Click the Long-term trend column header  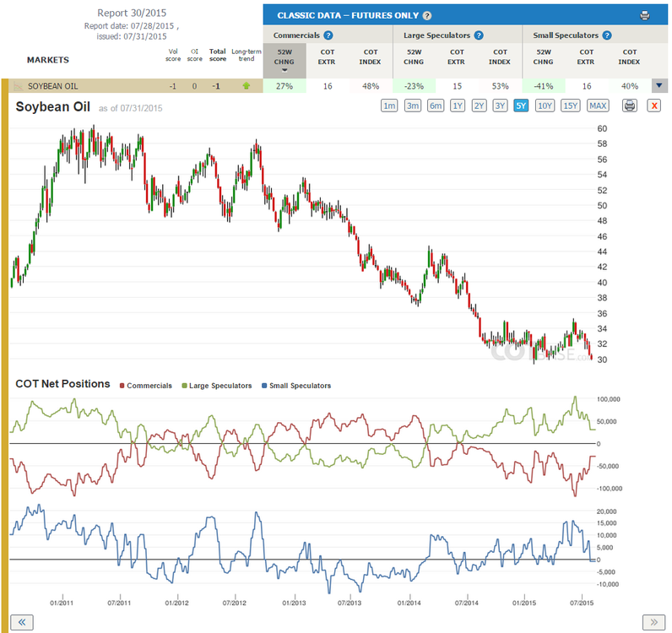coord(247,55)
